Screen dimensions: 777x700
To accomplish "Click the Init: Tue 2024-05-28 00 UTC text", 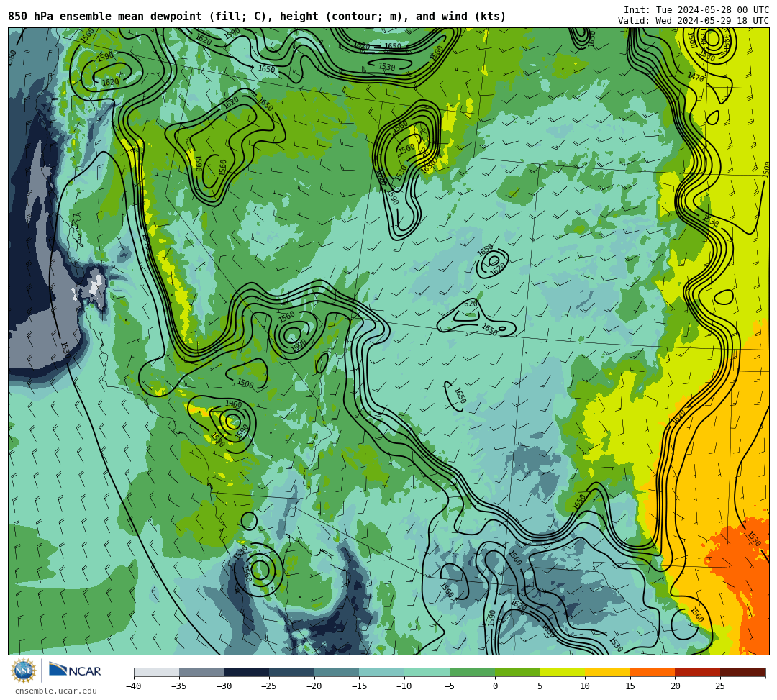I will click(x=696, y=10).
